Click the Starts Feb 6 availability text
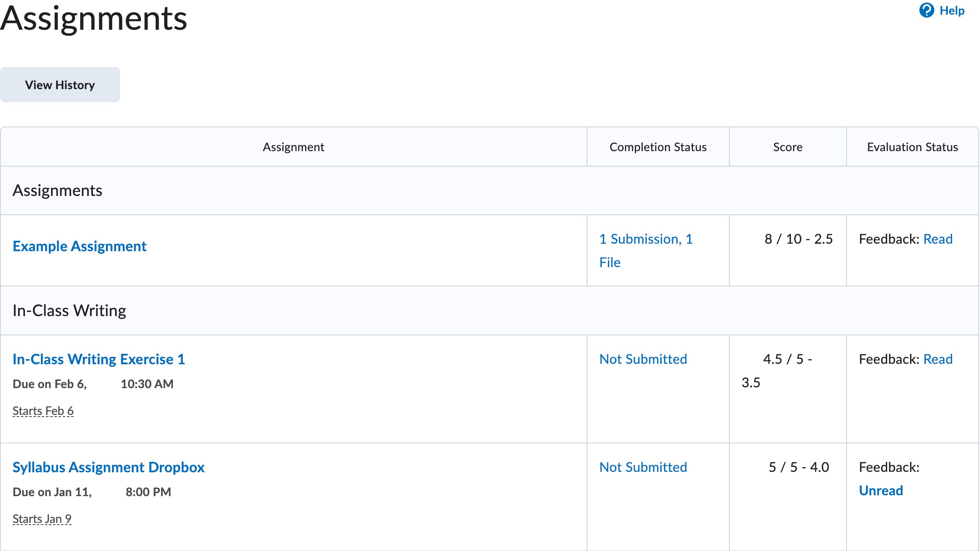The image size is (980, 551). click(x=43, y=411)
